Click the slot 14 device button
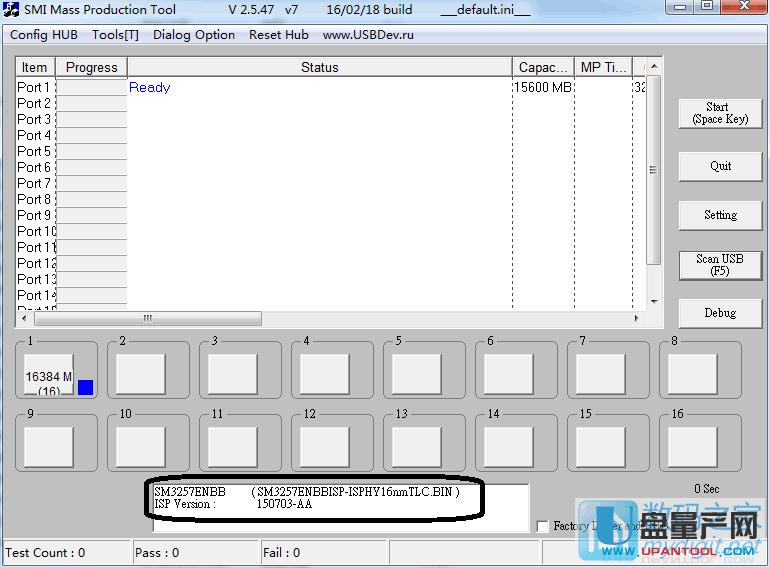770x568 pixels. [x=509, y=447]
